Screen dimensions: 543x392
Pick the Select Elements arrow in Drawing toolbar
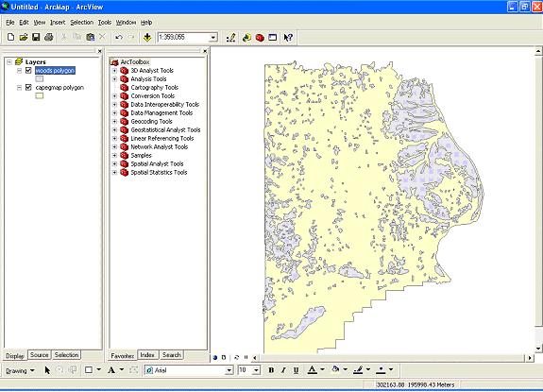(x=47, y=370)
